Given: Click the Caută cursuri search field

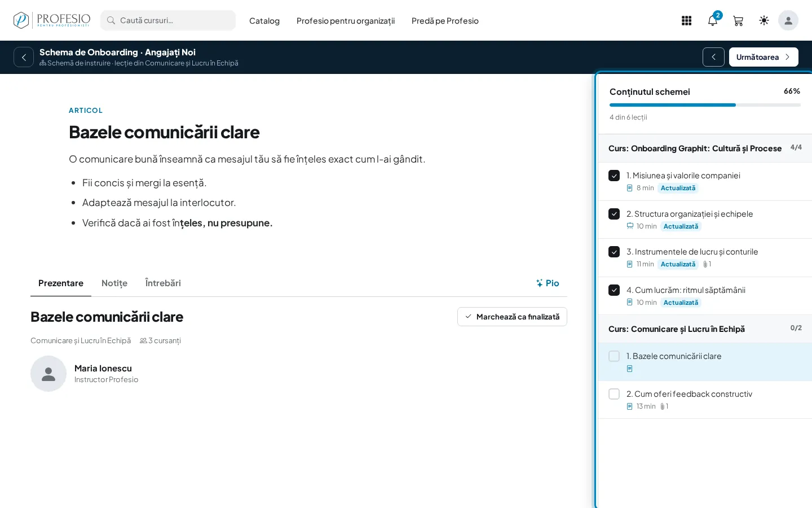Looking at the screenshot, I should [x=168, y=20].
